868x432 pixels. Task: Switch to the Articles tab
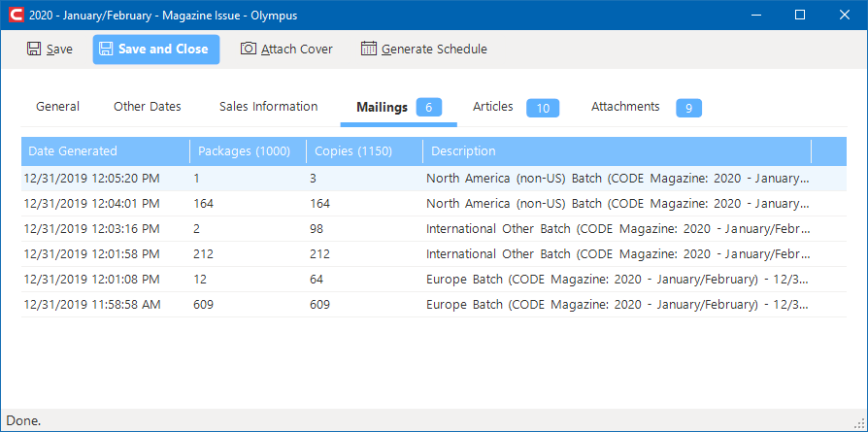coord(492,107)
